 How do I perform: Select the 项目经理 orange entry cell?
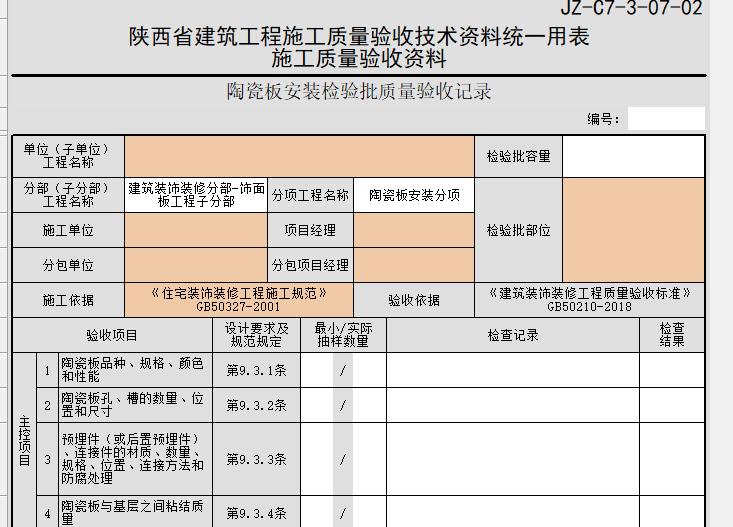pyautogui.click(x=413, y=230)
